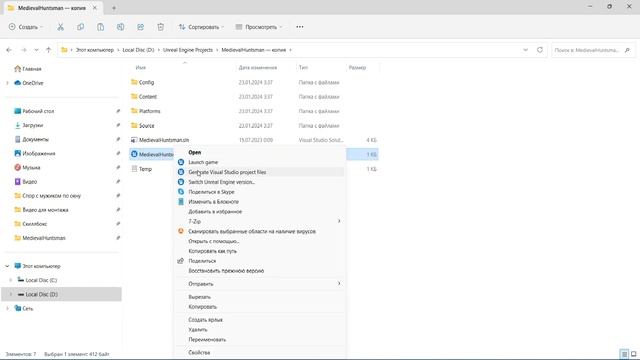Expand the OneDrive tree node
This screenshot has width=640, height=360.
pos(7,83)
